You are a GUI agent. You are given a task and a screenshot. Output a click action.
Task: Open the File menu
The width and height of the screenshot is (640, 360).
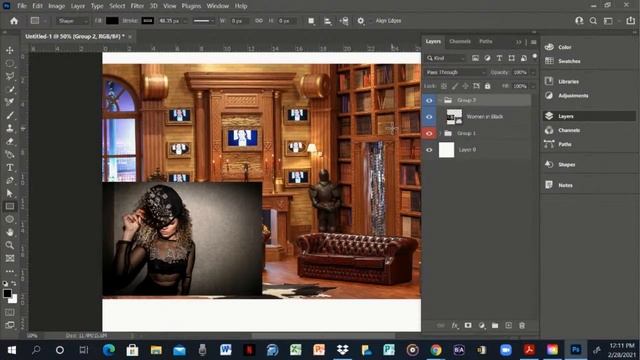tap(22, 6)
